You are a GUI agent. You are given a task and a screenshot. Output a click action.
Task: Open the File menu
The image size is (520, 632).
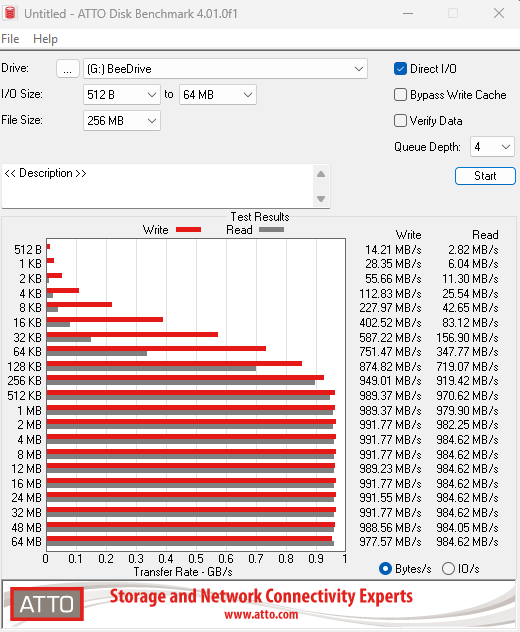pyautogui.click(x=10, y=39)
